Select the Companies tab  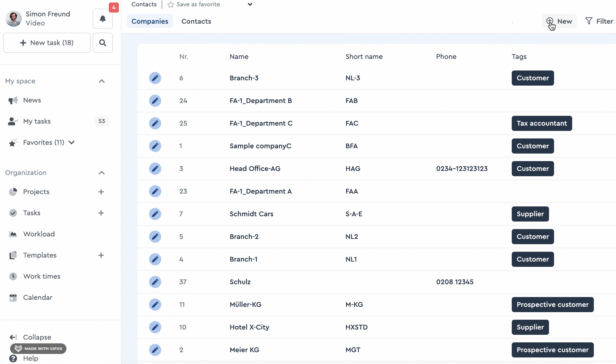pos(150,21)
